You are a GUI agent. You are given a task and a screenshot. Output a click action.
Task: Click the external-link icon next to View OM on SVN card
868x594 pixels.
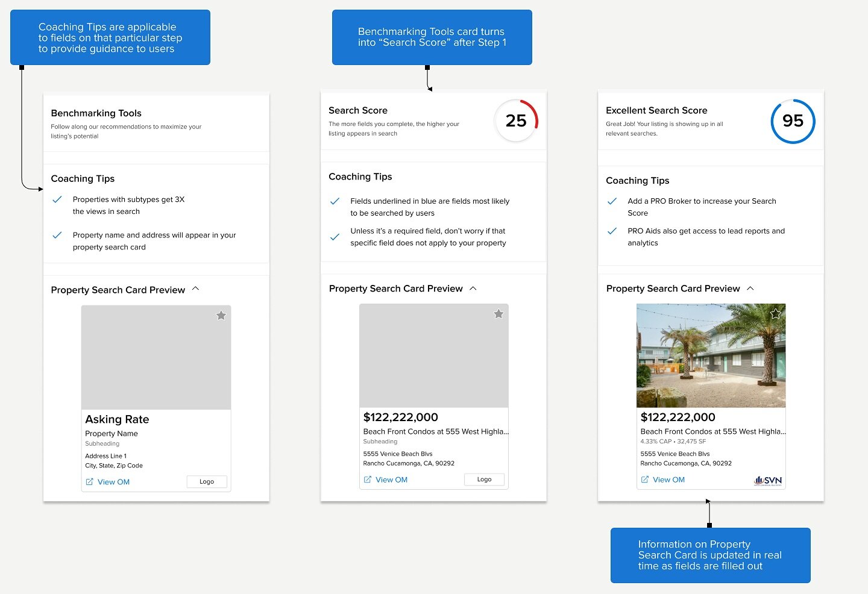(644, 479)
